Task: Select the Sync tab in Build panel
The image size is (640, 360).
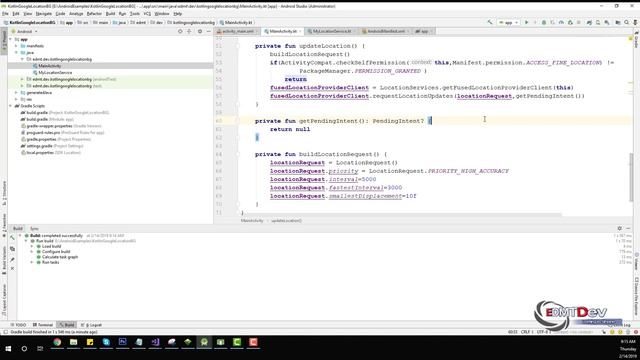Action: pos(34,229)
